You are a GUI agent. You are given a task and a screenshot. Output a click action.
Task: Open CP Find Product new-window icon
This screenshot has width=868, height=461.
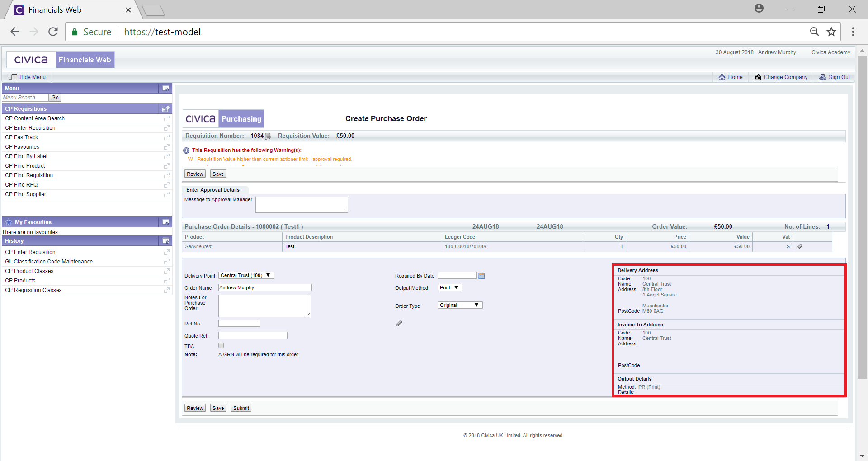click(x=166, y=166)
